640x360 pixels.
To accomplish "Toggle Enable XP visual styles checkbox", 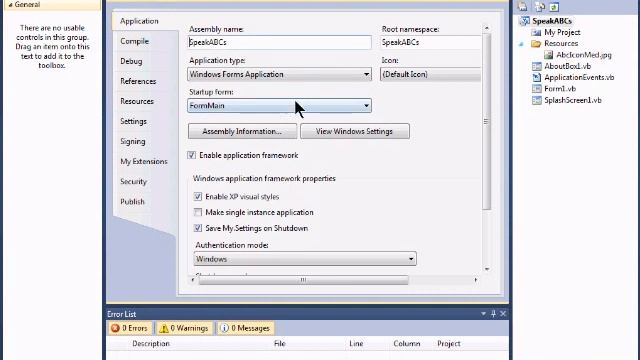I will tap(198, 197).
